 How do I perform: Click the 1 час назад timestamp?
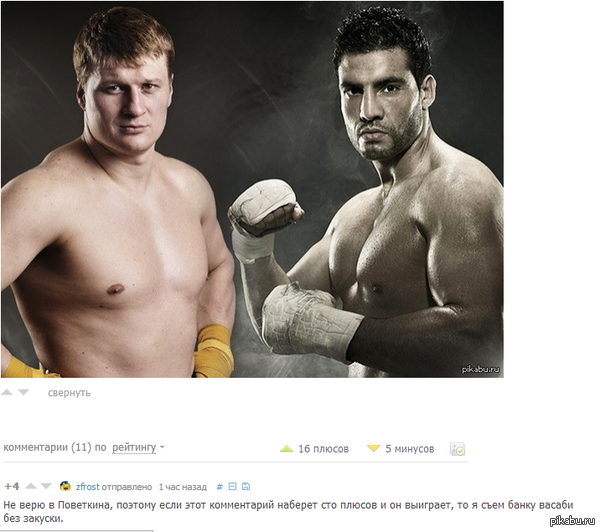coord(183,487)
